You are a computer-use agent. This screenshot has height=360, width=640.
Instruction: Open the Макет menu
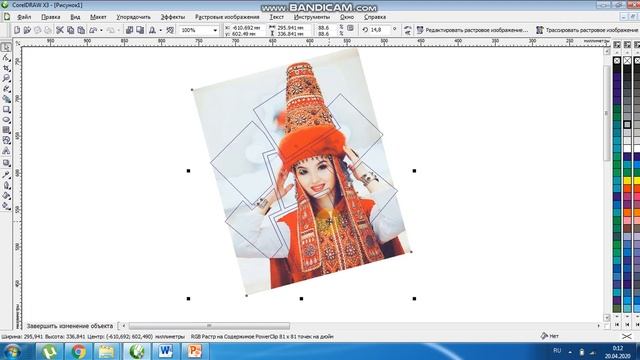(98, 17)
